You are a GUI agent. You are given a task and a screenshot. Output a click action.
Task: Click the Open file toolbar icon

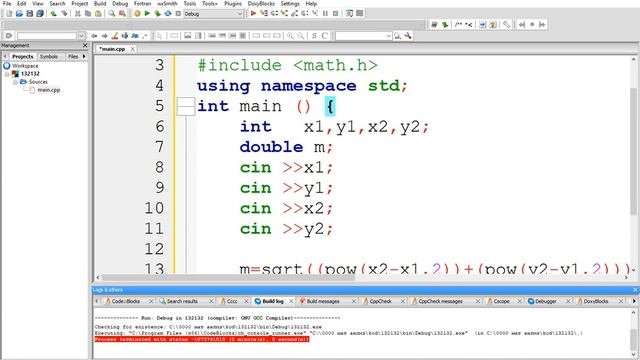pyautogui.click(x=19, y=13)
